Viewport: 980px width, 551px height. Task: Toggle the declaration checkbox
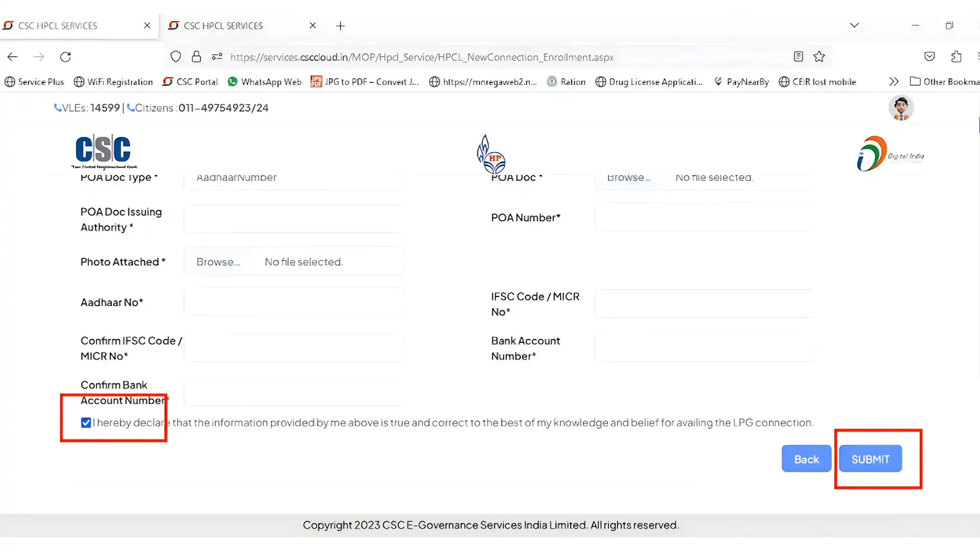point(86,422)
